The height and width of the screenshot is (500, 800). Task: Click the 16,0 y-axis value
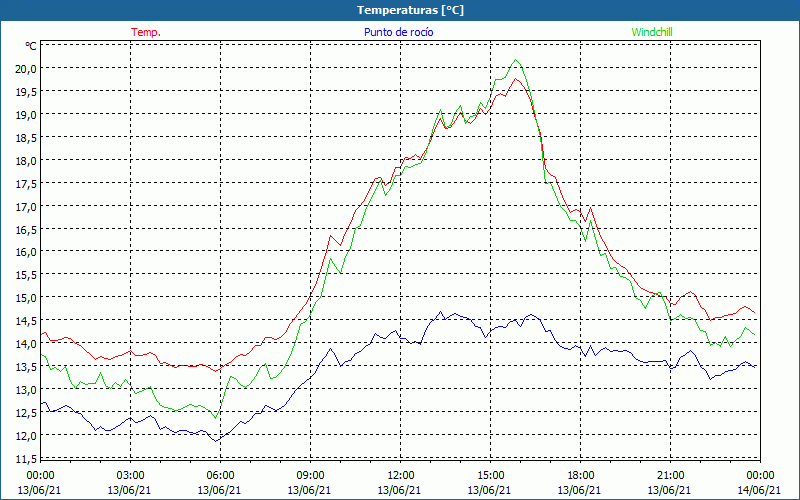(x=26, y=252)
